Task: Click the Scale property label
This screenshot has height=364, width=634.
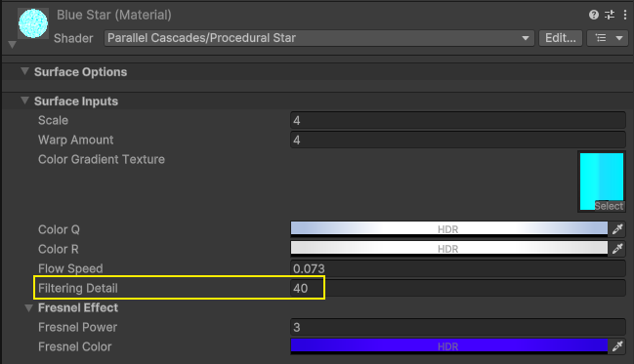Action: click(53, 120)
